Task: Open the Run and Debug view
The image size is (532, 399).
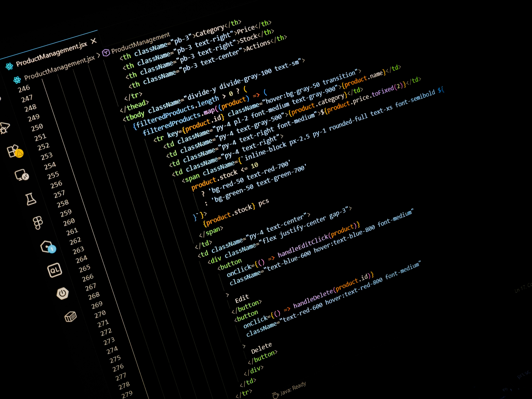Action: [x=4, y=128]
